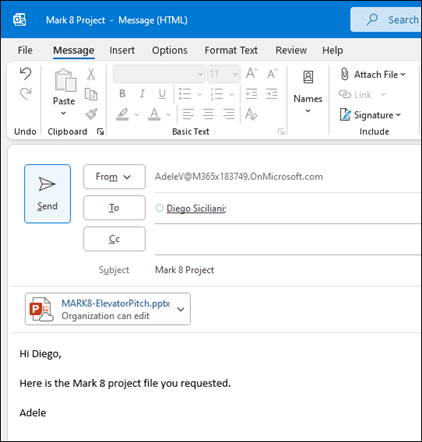The image size is (422, 442).
Task: Expand the Link dropdown arrow
Action: pos(383,95)
